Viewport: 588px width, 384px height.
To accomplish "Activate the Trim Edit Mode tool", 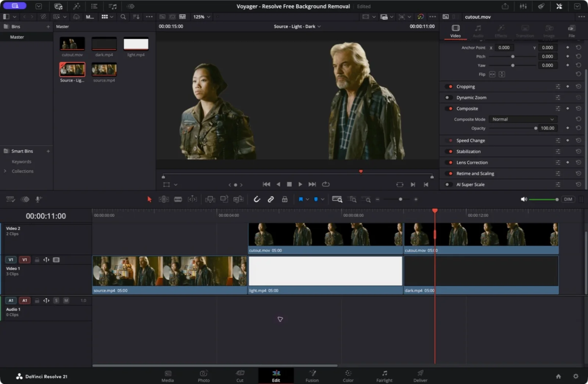I will pos(164,199).
